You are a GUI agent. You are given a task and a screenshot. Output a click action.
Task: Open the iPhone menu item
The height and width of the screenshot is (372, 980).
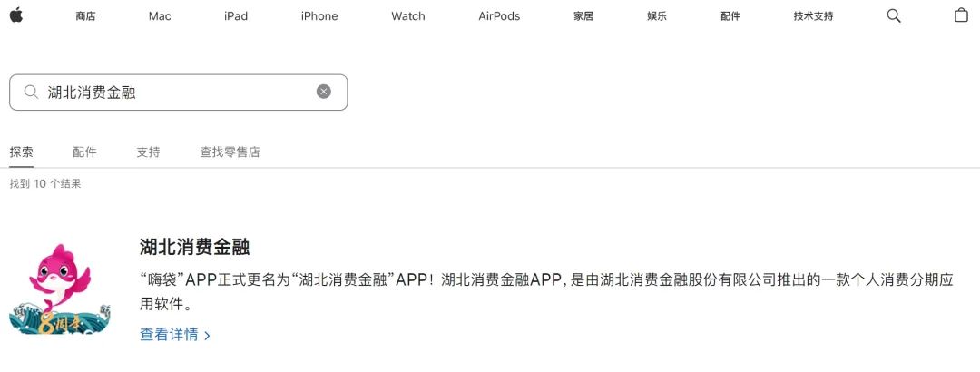pyautogui.click(x=319, y=16)
